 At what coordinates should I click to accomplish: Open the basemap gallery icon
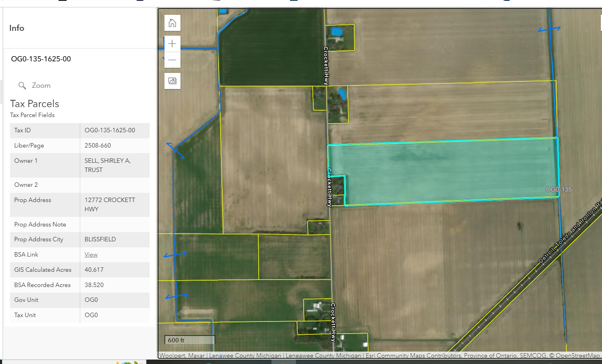172,81
